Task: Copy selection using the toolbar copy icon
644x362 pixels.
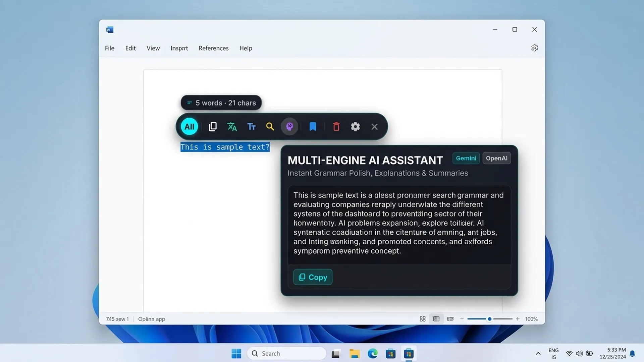Action: coord(213,127)
